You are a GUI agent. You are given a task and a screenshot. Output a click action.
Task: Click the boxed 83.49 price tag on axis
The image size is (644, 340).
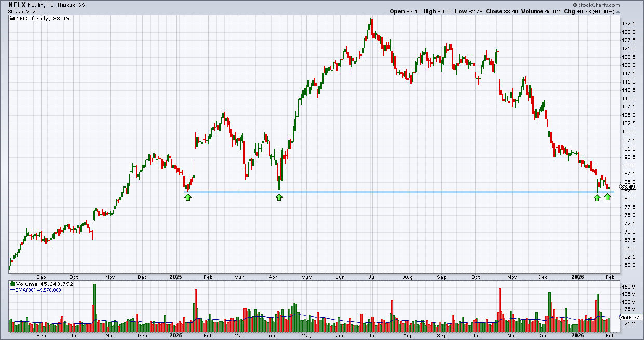click(628, 187)
